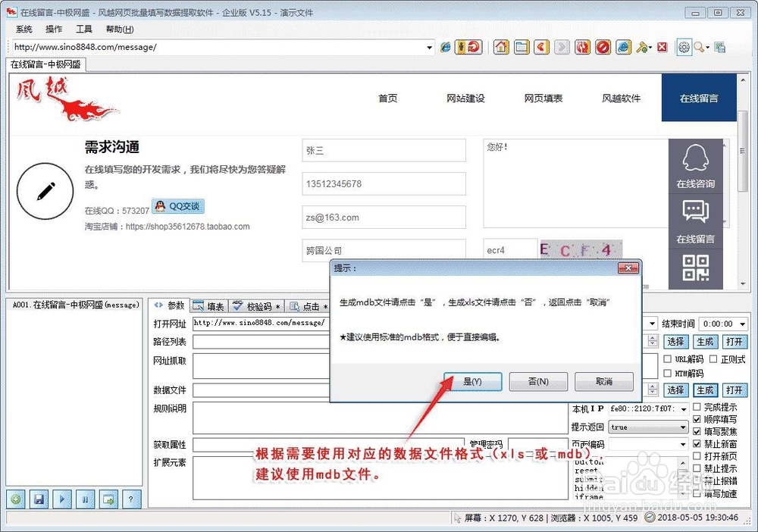758x532 pixels.
Task: Expand the magnifier dropdown arrow
Action: [708, 47]
